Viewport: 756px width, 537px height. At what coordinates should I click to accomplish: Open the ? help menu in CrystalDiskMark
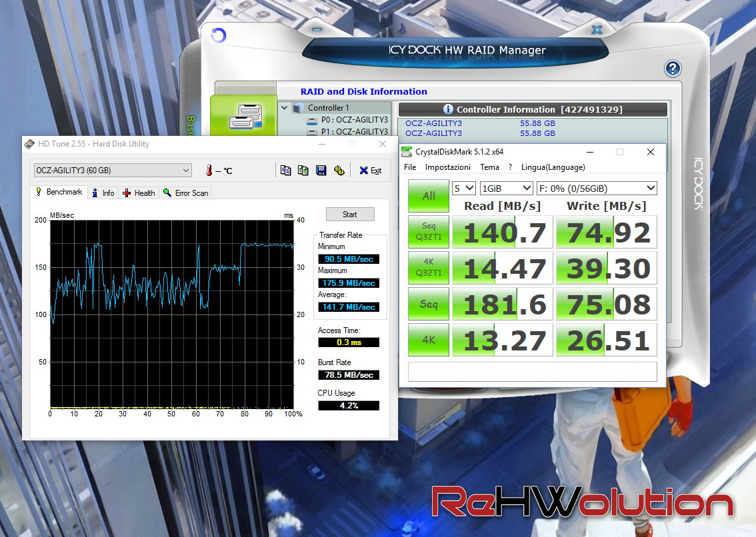pos(511,167)
